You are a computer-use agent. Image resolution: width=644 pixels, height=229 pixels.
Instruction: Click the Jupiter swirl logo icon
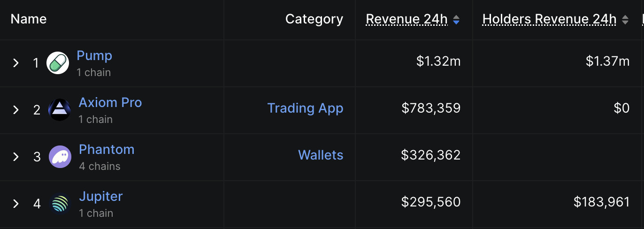click(x=60, y=204)
